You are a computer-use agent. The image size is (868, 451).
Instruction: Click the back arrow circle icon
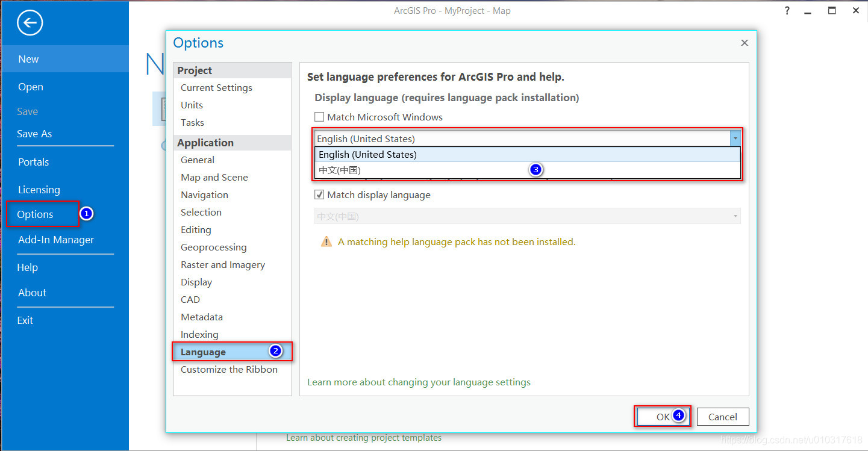point(30,23)
